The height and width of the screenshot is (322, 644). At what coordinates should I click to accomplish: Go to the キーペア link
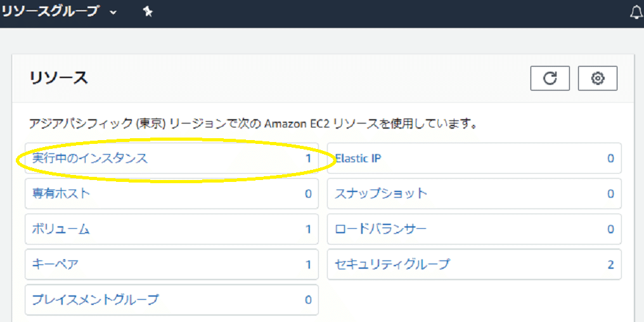[x=56, y=264]
